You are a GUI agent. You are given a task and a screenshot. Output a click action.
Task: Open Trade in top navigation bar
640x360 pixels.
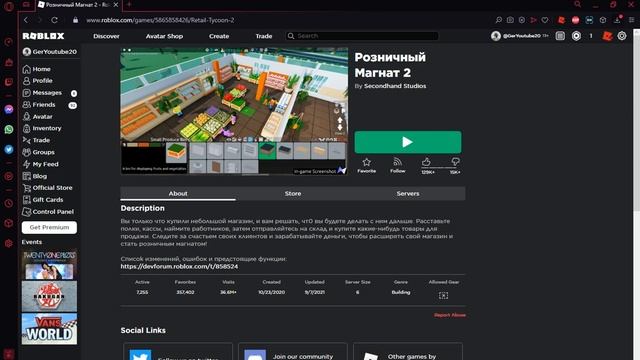click(x=264, y=36)
